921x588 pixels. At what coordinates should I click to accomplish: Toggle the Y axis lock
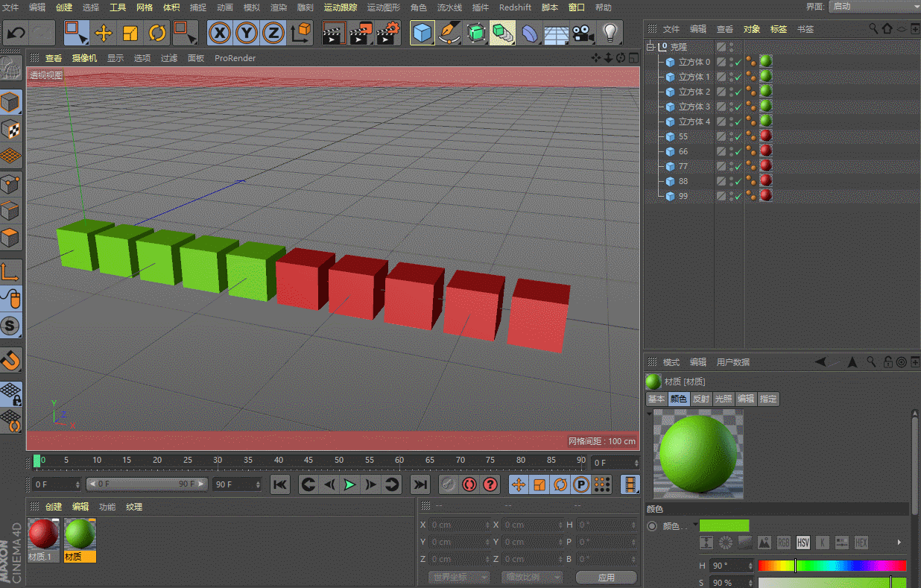(x=247, y=33)
